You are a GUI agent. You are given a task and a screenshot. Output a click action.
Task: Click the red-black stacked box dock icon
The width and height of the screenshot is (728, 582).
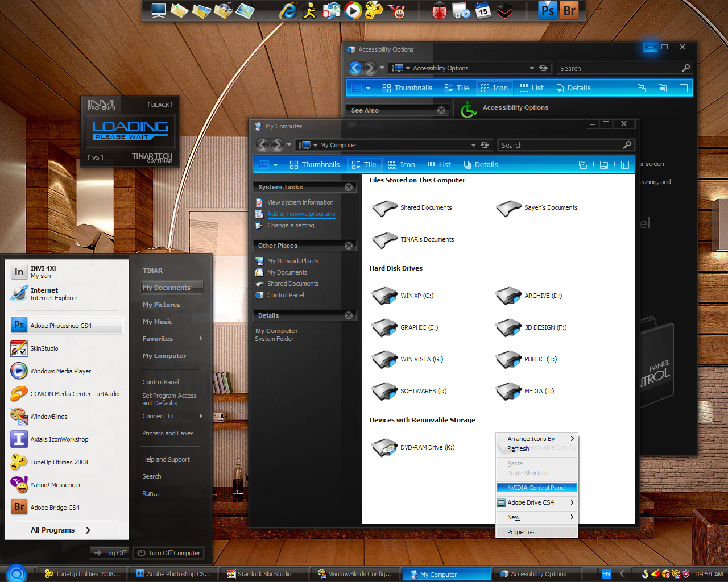[x=504, y=10]
